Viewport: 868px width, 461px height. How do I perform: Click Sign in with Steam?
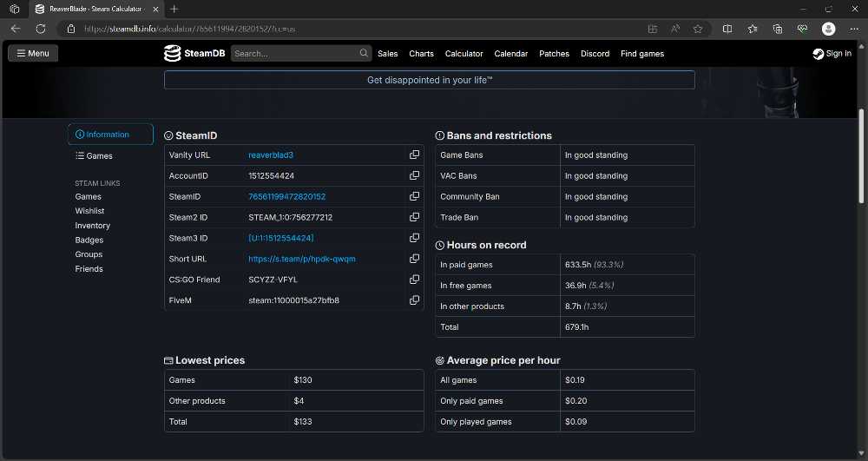click(x=832, y=54)
